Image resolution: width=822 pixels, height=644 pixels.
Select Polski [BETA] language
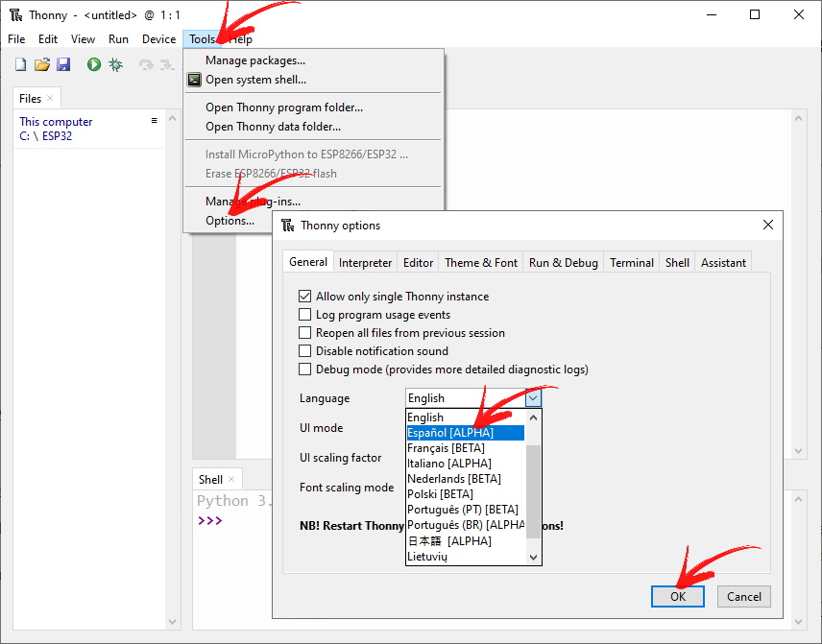466,494
